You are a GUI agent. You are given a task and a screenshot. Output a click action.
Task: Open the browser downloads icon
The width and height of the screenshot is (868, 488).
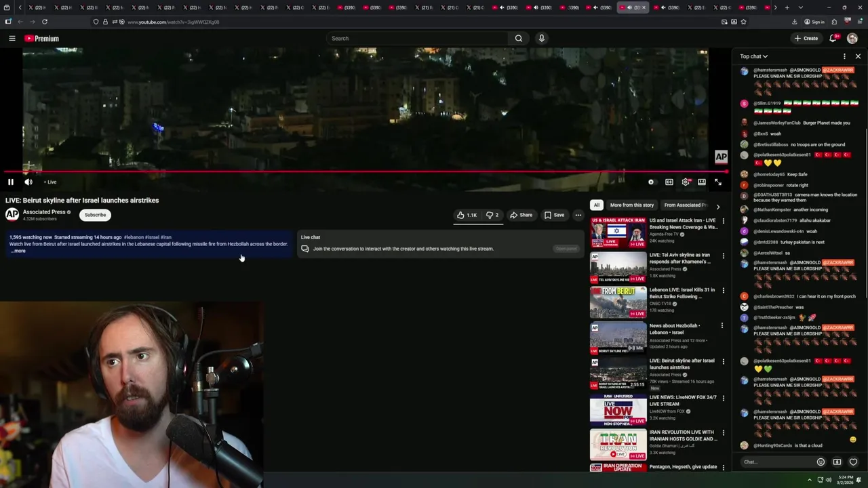click(x=795, y=22)
